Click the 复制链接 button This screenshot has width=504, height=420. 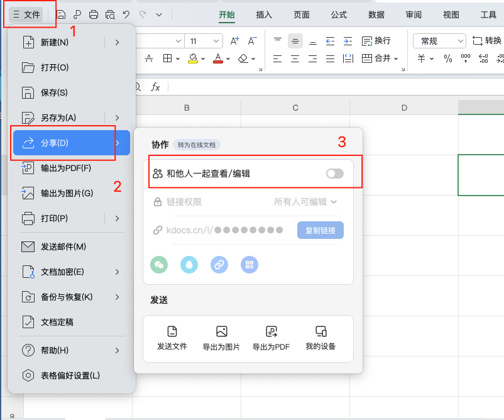[x=320, y=229]
